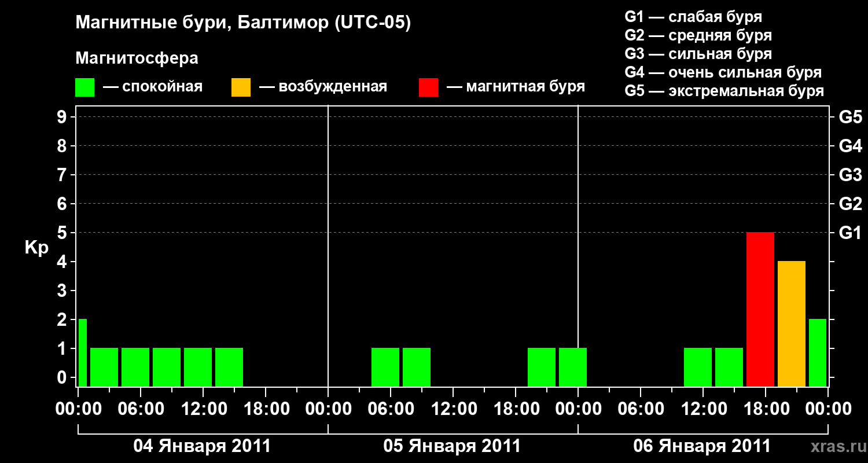The height and width of the screenshot is (463, 868).
Task: Click the narrow green Kp 2 bar on 04 January
Action: point(83,352)
